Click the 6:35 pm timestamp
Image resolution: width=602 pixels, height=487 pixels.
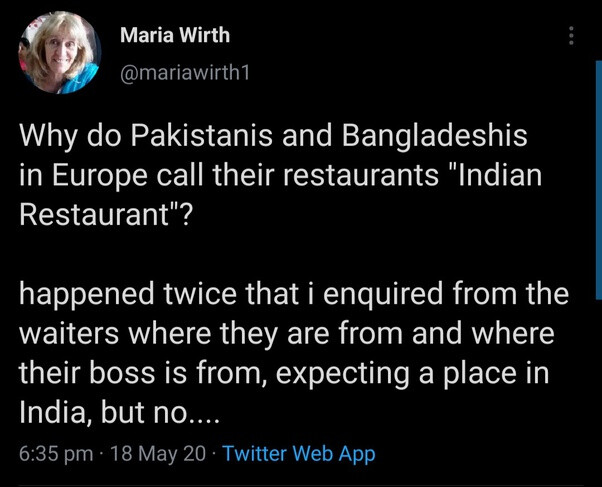point(56,453)
